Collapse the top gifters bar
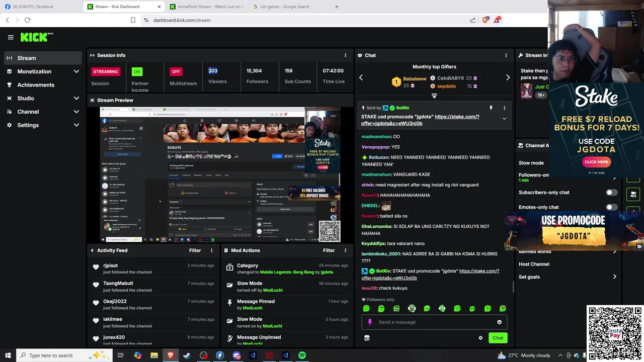 tap(434, 96)
